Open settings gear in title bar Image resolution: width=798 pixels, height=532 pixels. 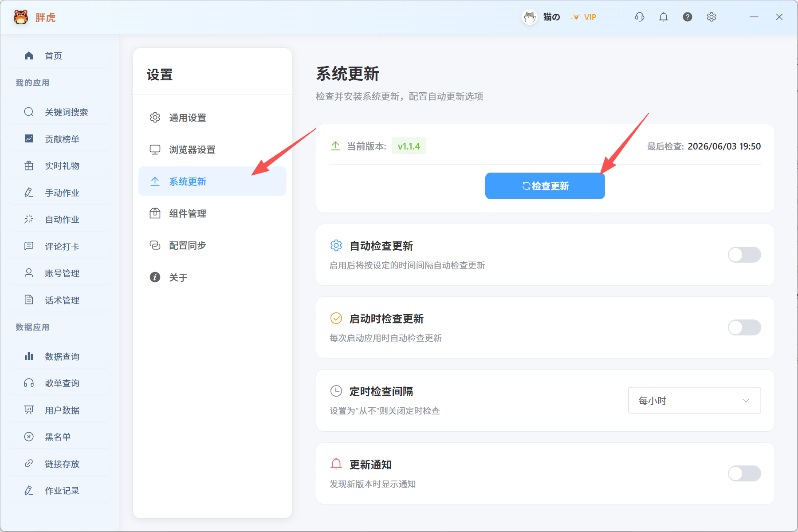coord(711,17)
